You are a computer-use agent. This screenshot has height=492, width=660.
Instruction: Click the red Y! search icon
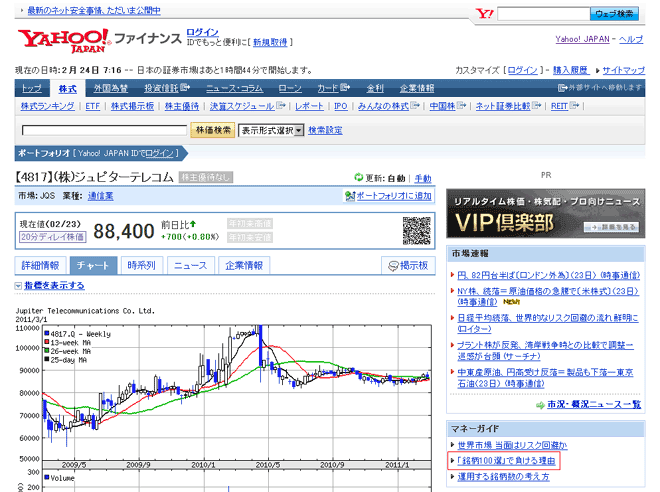coord(484,14)
